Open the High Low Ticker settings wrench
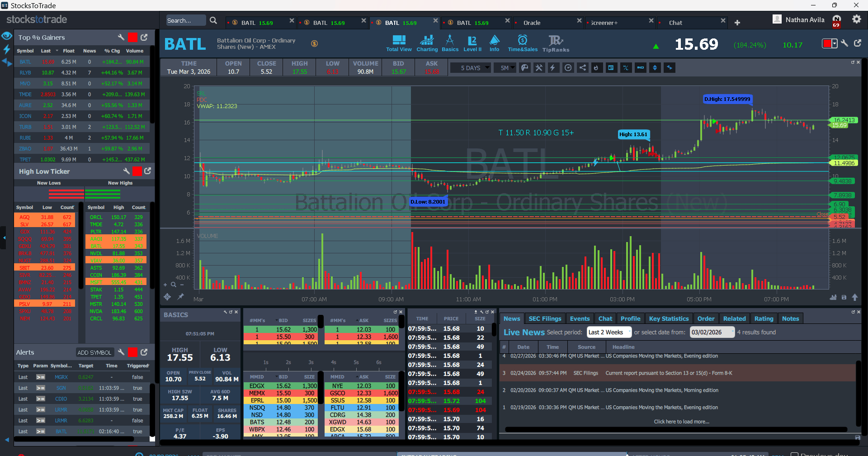 (126, 171)
